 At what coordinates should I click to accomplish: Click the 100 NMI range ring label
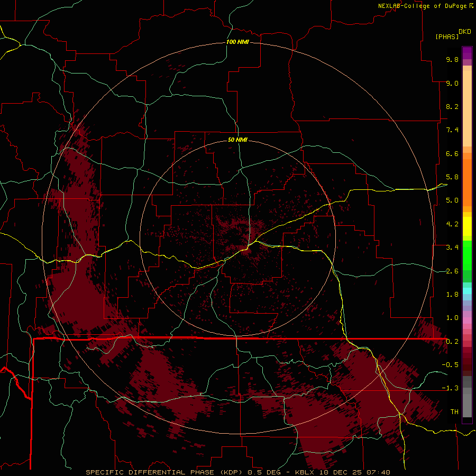click(x=237, y=42)
